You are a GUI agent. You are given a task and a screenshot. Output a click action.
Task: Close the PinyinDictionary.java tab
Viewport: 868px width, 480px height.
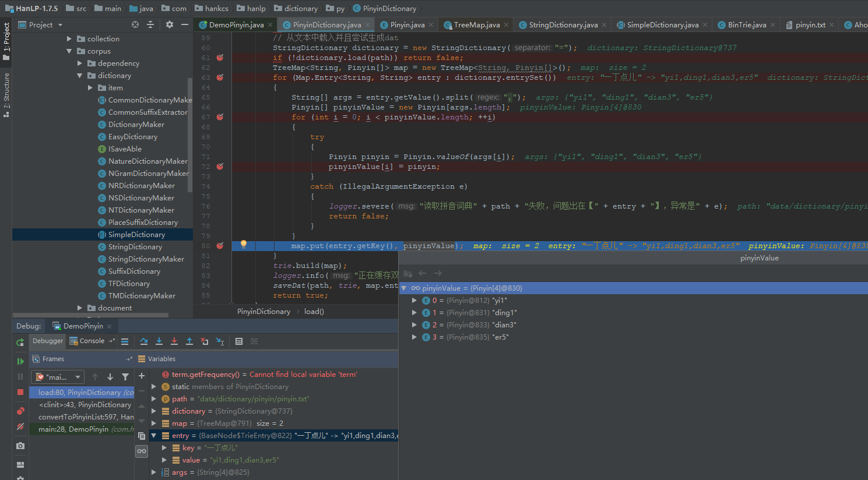pos(368,25)
